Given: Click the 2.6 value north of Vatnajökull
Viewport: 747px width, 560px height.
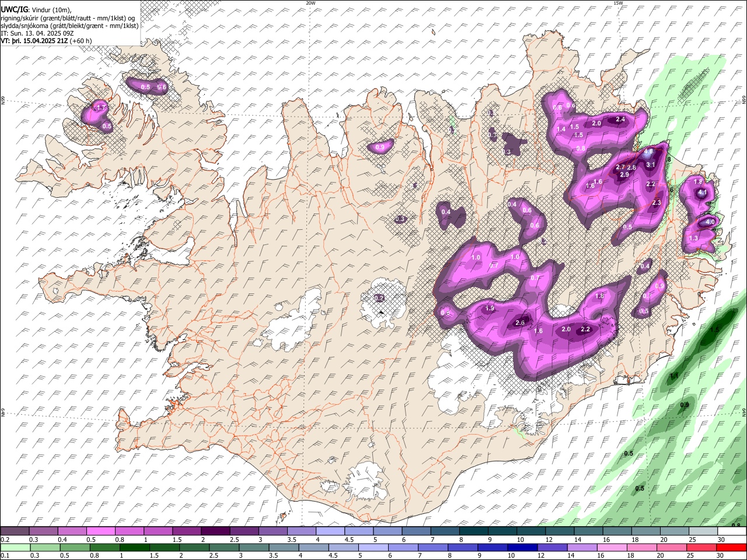Looking at the screenshot, I should point(520,323).
